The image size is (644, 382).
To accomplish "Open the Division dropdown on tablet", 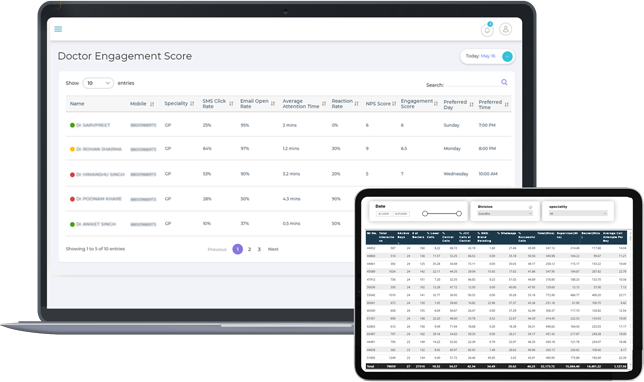I will [x=505, y=214].
